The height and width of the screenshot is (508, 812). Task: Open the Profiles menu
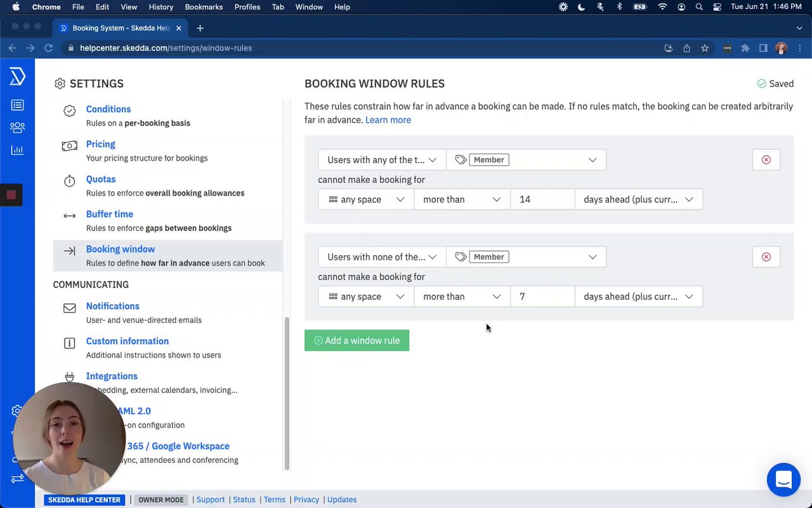247,7
